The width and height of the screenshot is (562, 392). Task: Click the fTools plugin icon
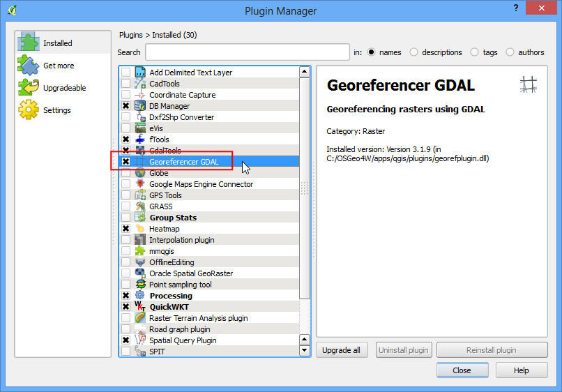coord(139,140)
